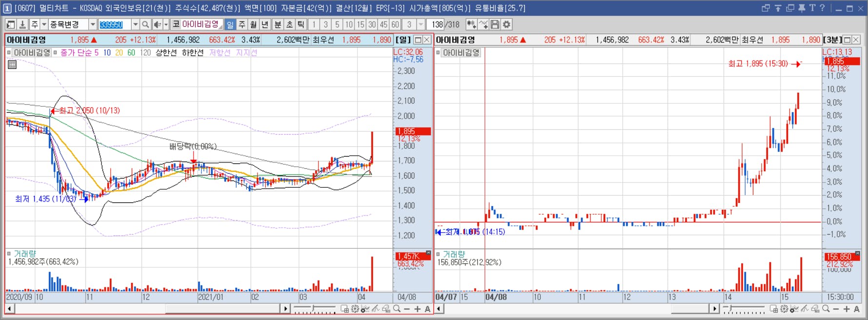The width and height of the screenshot is (868, 320).
Task: Open the stock code history dropdown
Action: pyautogui.click(x=136, y=24)
